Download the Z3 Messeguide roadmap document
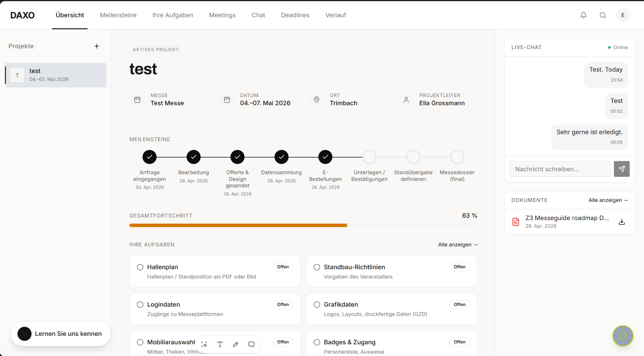Image resolution: width=644 pixels, height=356 pixels. click(x=622, y=222)
